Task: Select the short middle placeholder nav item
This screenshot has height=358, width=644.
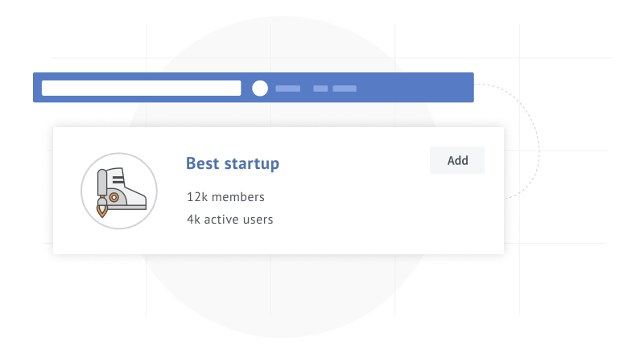Action: tap(320, 88)
